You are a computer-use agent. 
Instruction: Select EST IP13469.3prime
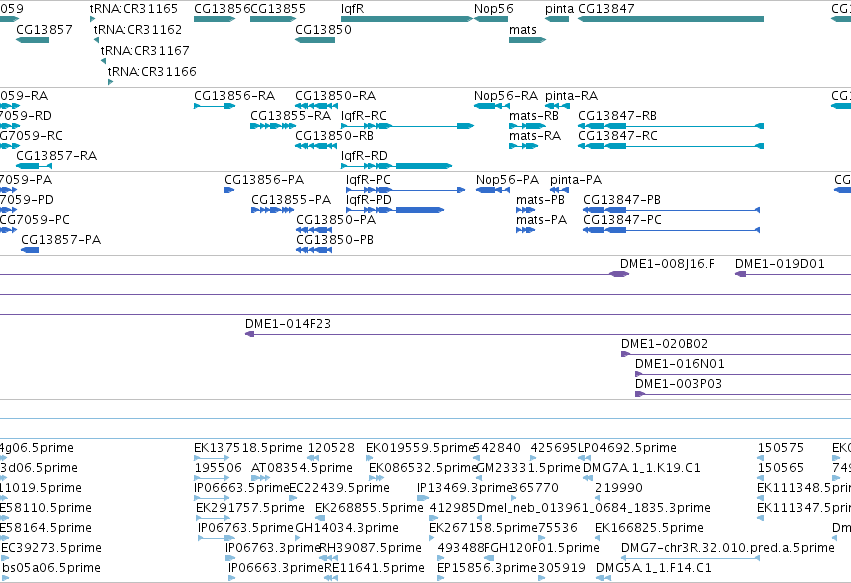click(423, 498)
